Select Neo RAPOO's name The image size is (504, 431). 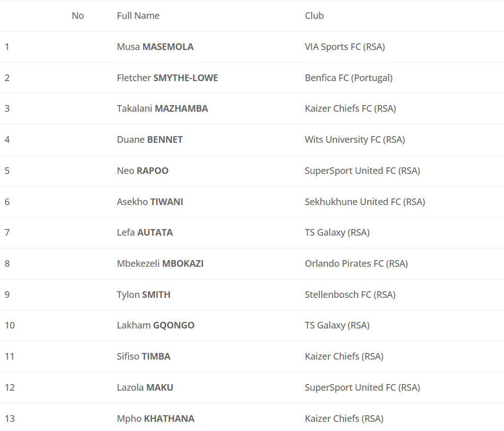coord(142,171)
